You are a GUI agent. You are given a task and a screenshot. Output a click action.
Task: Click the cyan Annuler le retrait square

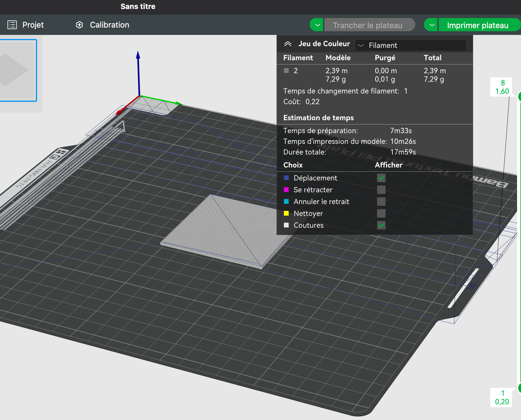pyautogui.click(x=286, y=202)
